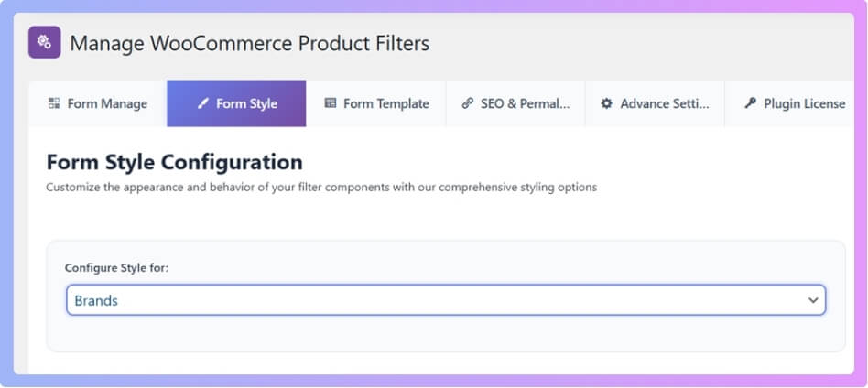Click the purple gears plugin logo icon
Viewport: 868px width, 388px height.
click(44, 42)
